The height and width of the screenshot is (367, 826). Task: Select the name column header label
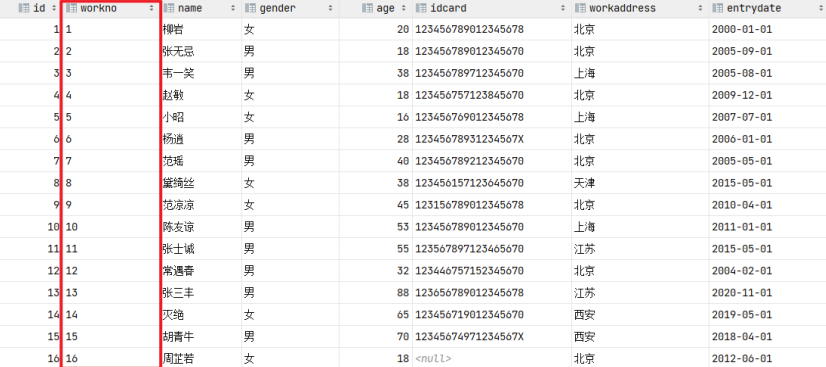point(190,8)
